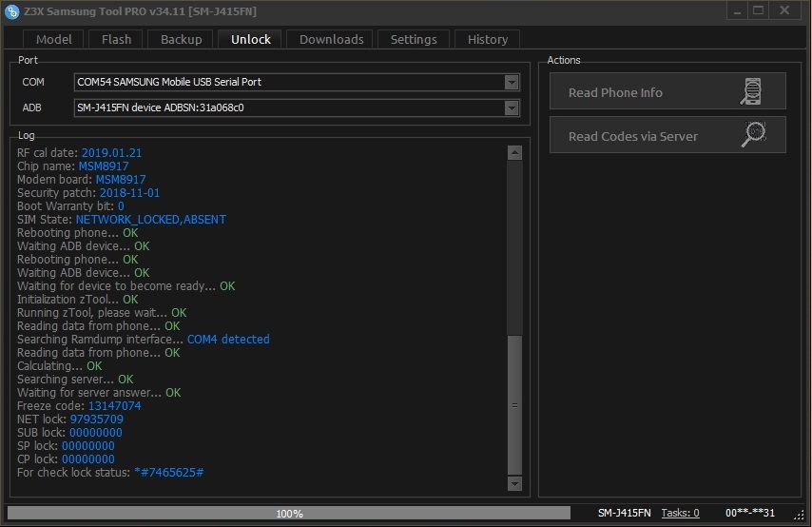Click the NET lock code 97935709
This screenshot has height=527, width=812.
(x=96, y=420)
